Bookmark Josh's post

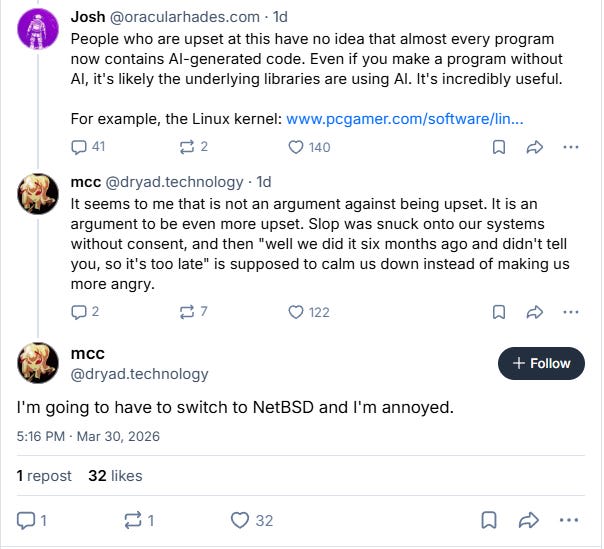pos(498,147)
